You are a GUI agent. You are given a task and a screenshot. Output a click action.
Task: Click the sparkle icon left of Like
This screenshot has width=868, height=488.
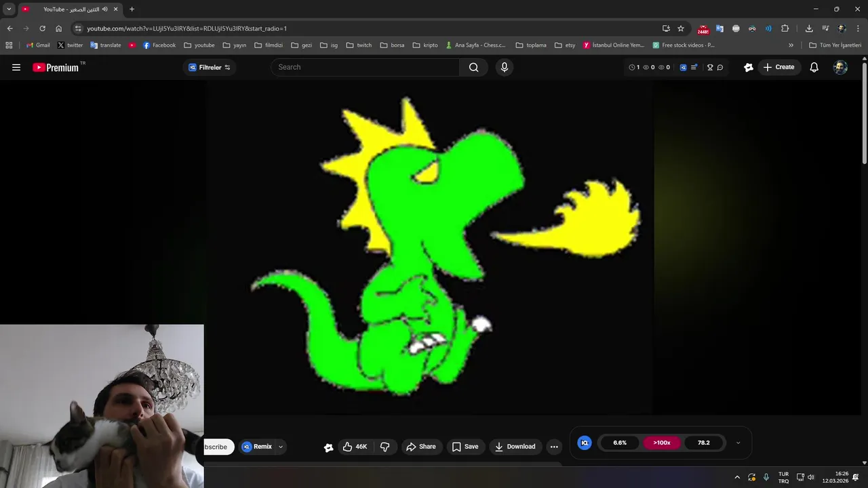(328, 447)
